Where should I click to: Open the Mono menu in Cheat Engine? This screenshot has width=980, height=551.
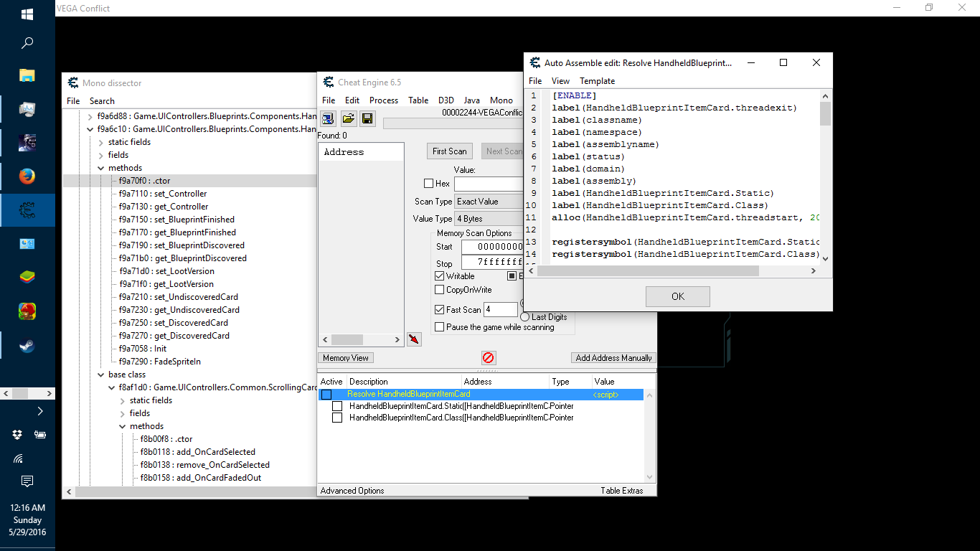(501, 100)
